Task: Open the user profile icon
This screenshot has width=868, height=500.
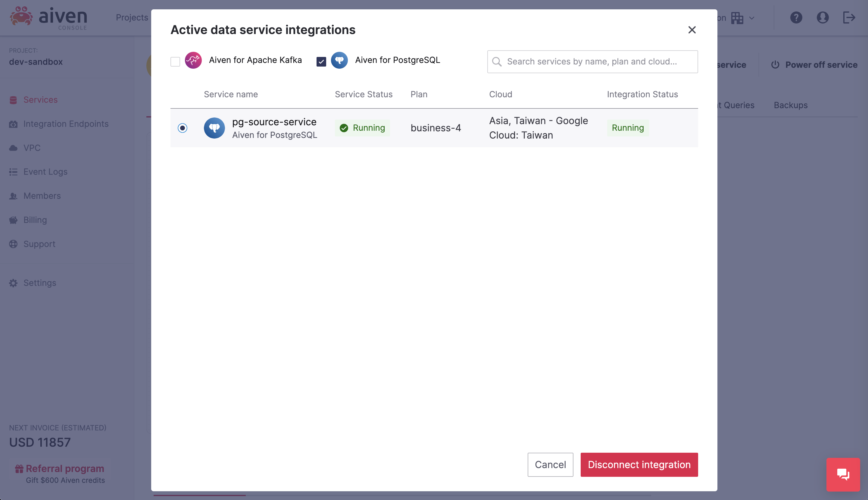Action: pyautogui.click(x=822, y=17)
